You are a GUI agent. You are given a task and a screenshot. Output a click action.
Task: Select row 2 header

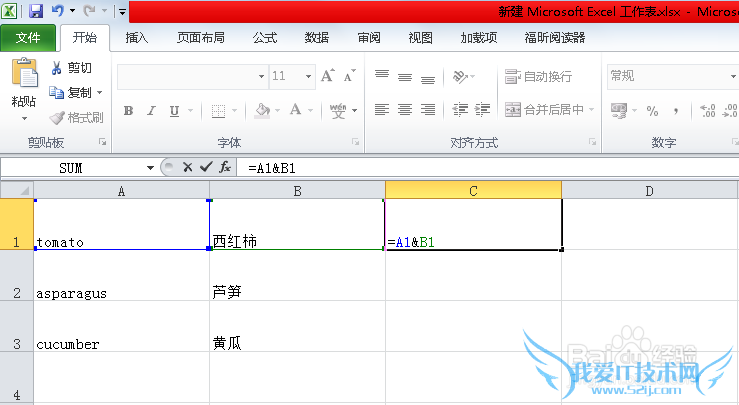point(16,276)
